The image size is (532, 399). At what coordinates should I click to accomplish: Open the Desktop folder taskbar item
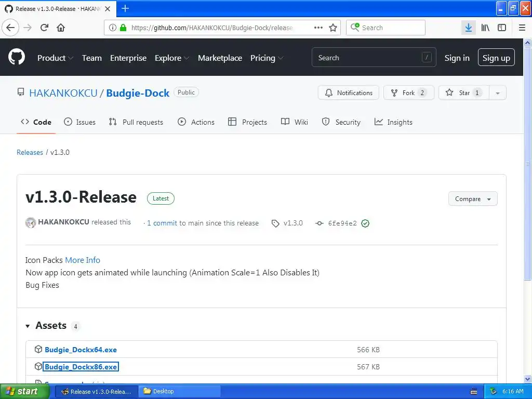click(180, 391)
